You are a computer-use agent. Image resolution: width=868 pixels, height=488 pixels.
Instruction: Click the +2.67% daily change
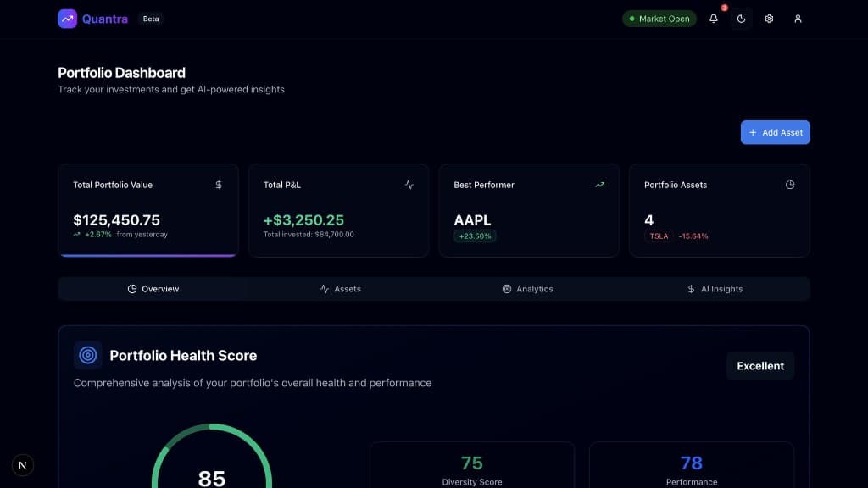(x=98, y=235)
